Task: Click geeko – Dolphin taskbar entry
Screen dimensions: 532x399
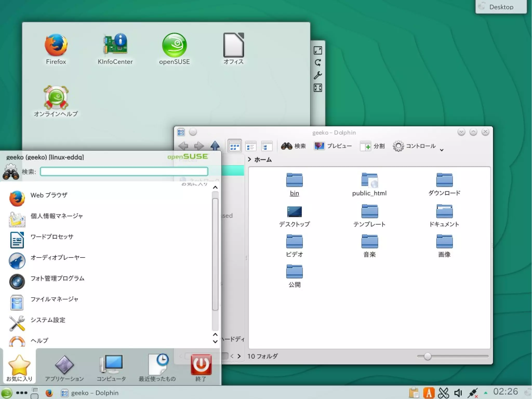Action: tap(90, 393)
